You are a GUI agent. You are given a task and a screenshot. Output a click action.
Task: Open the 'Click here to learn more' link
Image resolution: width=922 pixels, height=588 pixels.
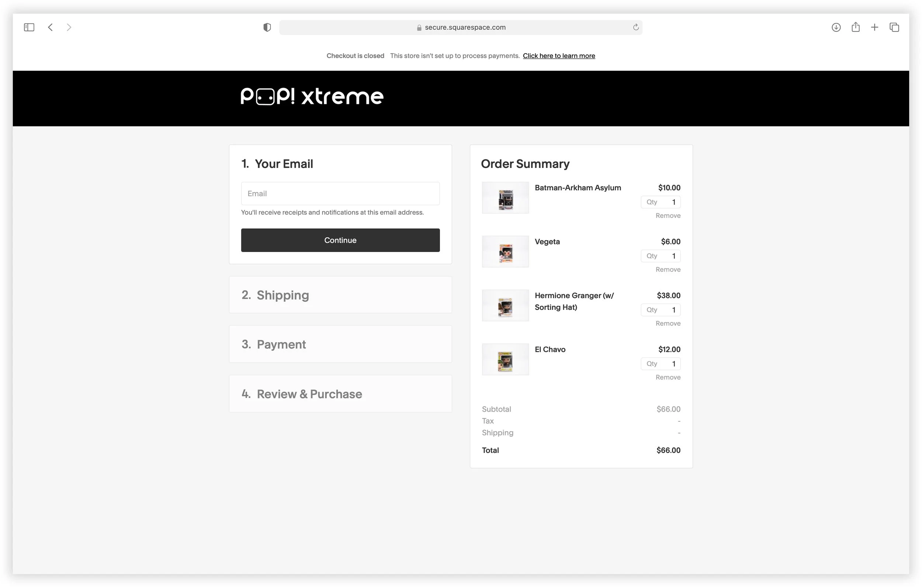pyautogui.click(x=559, y=56)
